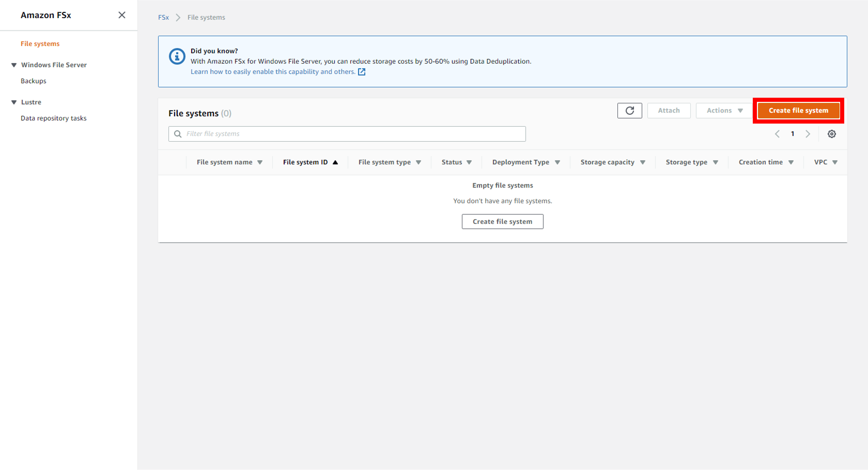This screenshot has width=868, height=470.
Task: Open File systems in the sidebar
Action: pos(40,44)
